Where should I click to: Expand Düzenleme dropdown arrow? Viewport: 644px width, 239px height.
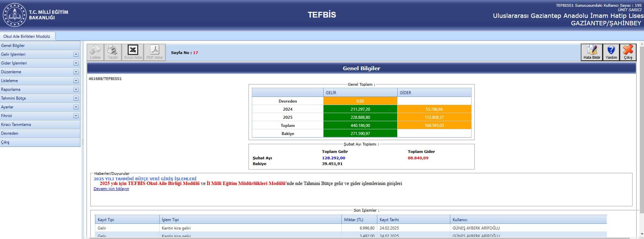tap(76, 72)
